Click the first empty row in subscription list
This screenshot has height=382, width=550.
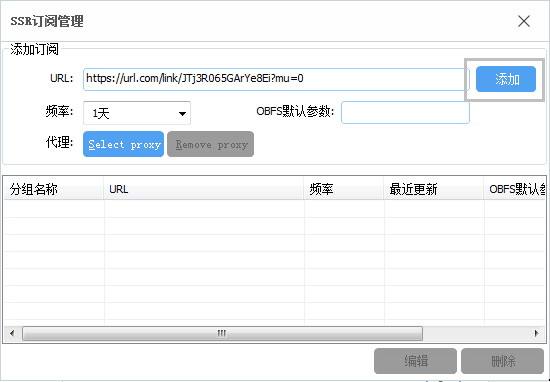(275, 209)
